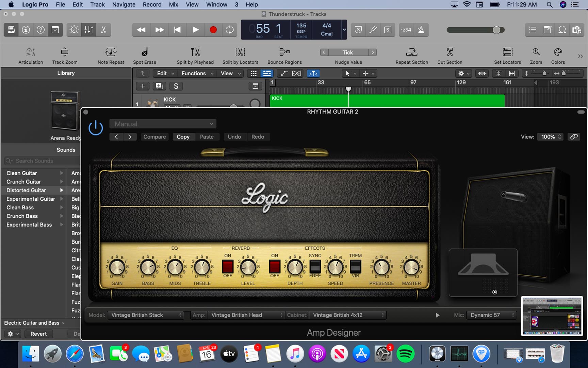Open the Note Pads button
Image resolution: width=588 pixels, height=368 pixels.
coord(547,30)
